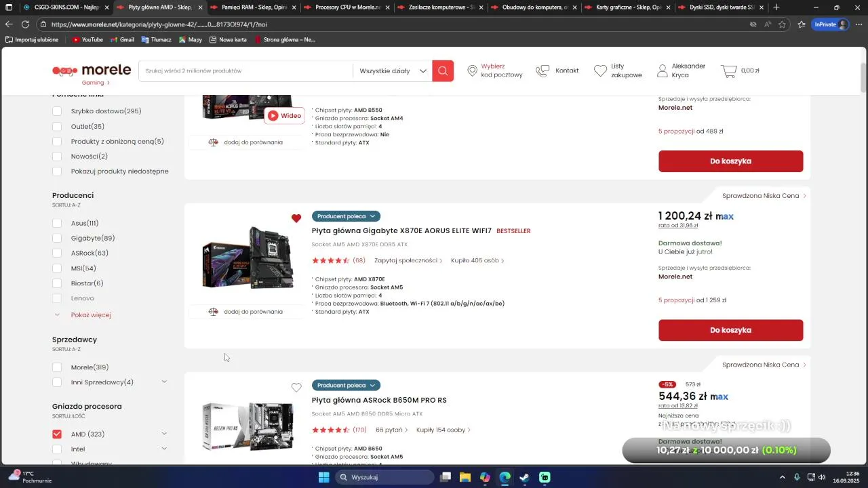868x488 pixels.
Task: Click the morele logo
Action: pyautogui.click(x=92, y=70)
